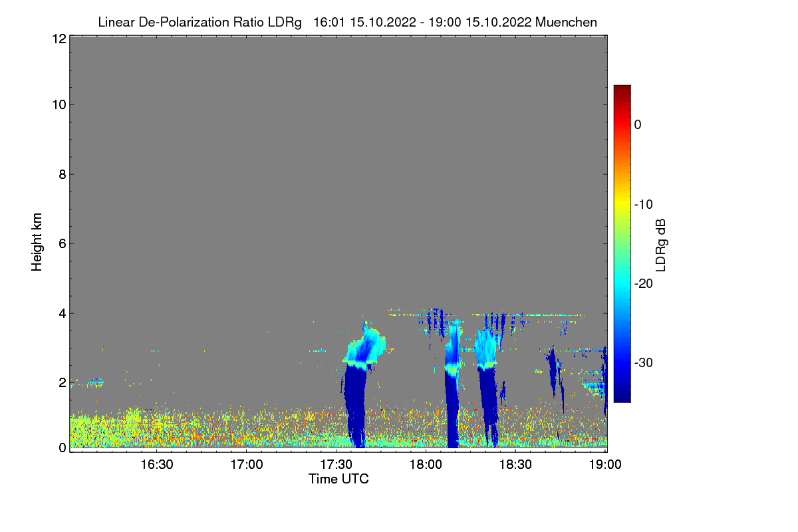Click the height axis label 12
Image resolution: width=798 pixels, height=532 pixels.
(x=59, y=39)
